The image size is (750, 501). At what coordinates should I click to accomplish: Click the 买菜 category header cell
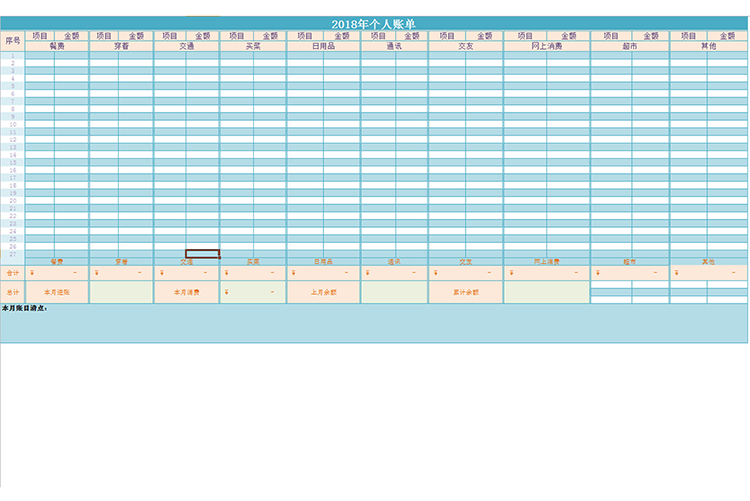pos(253,46)
